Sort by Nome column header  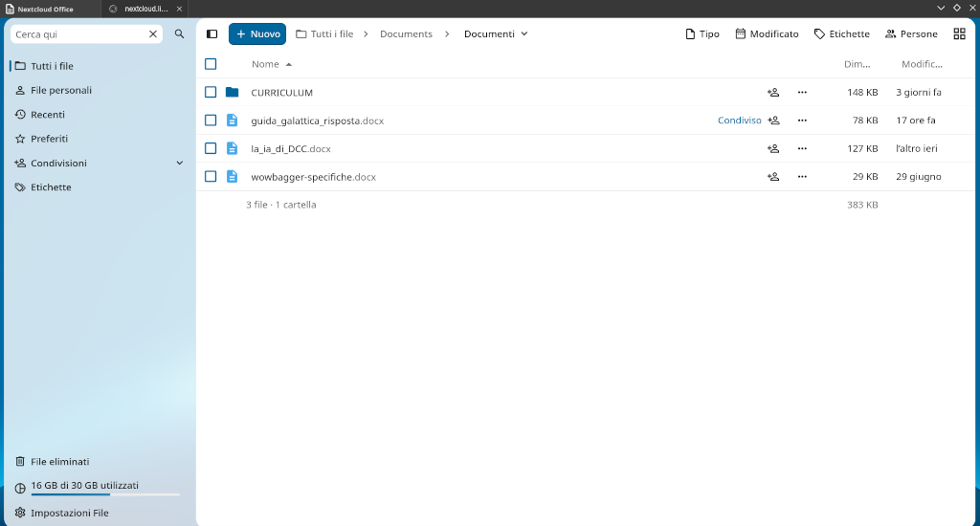(x=271, y=64)
